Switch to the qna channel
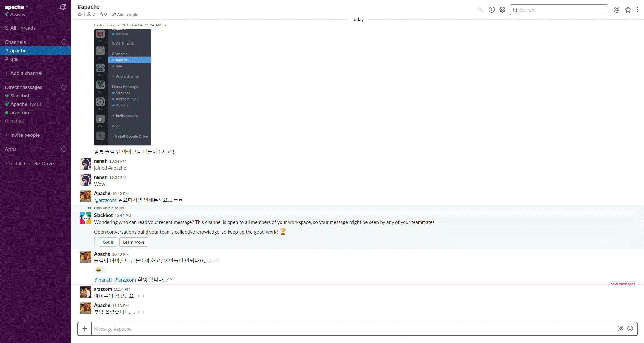This screenshot has width=644, height=343. (x=36, y=59)
